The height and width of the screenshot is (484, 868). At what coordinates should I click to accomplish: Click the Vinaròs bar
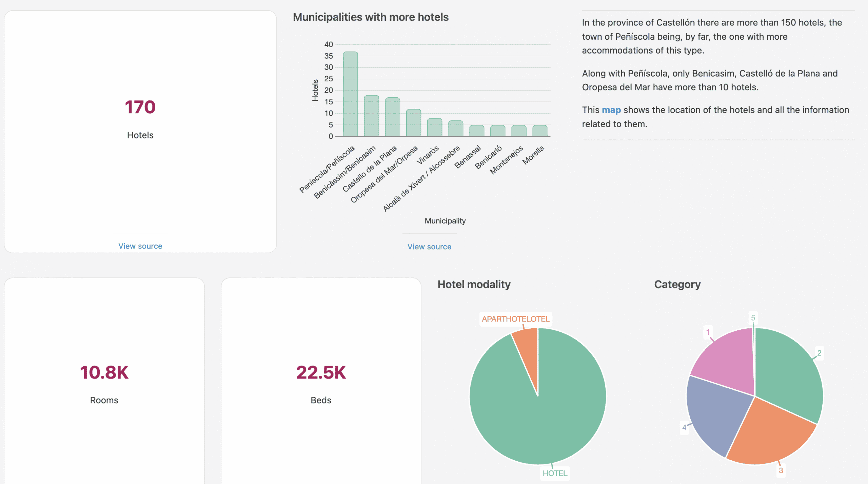[434, 127]
